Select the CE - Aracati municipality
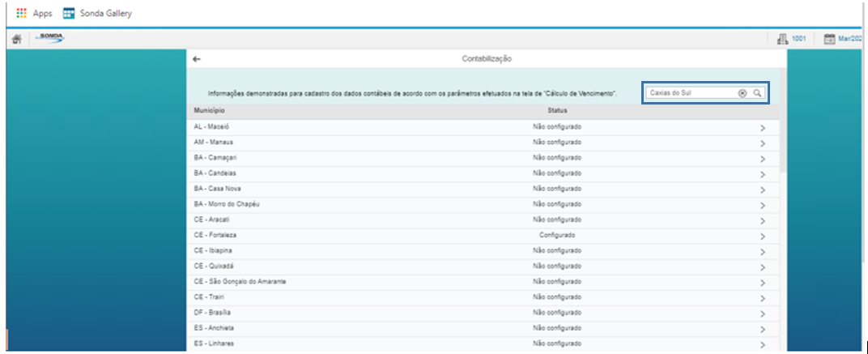The width and height of the screenshot is (868, 354). pos(212,220)
